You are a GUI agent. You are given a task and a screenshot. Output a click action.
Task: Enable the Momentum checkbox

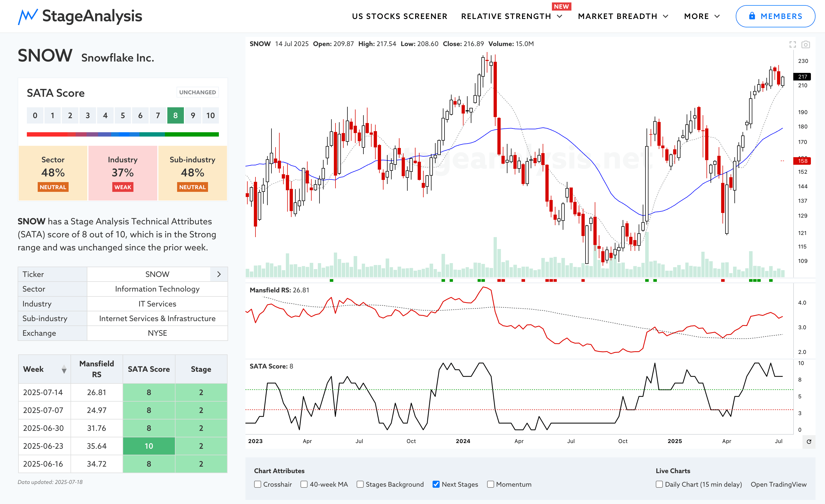point(491,484)
